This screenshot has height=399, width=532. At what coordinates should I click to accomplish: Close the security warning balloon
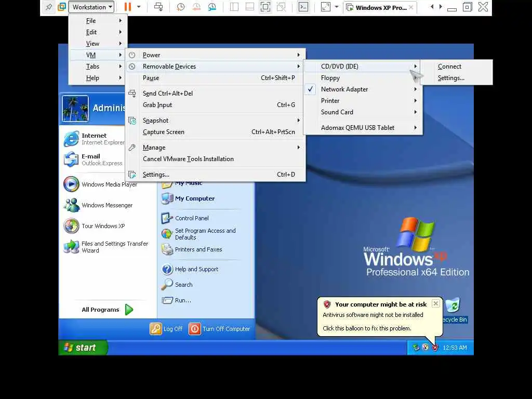click(x=436, y=303)
